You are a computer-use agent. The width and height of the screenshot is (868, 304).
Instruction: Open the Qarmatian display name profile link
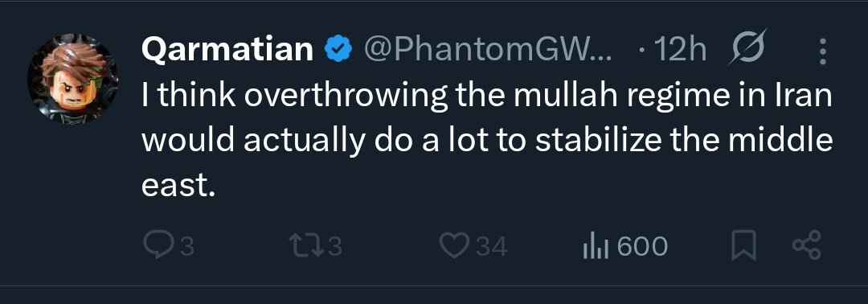(227, 51)
